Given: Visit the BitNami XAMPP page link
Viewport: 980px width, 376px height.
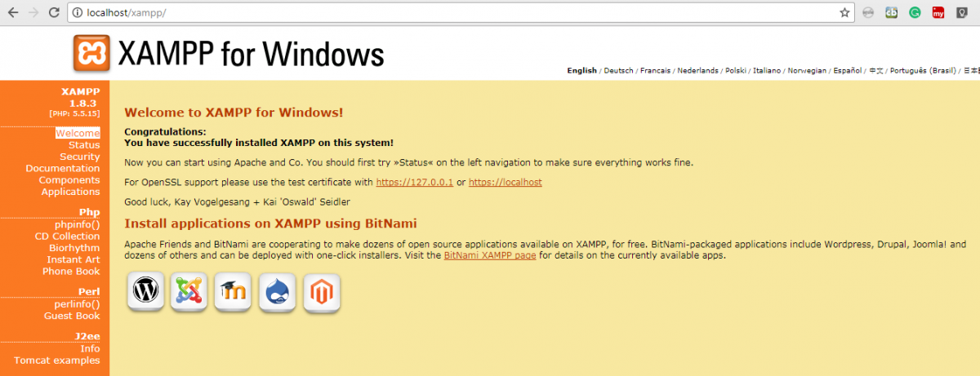Looking at the screenshot, I should pos(490,256).
